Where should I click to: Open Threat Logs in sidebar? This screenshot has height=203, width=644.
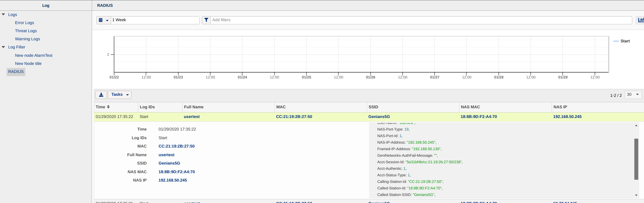(x=26, y=31)
